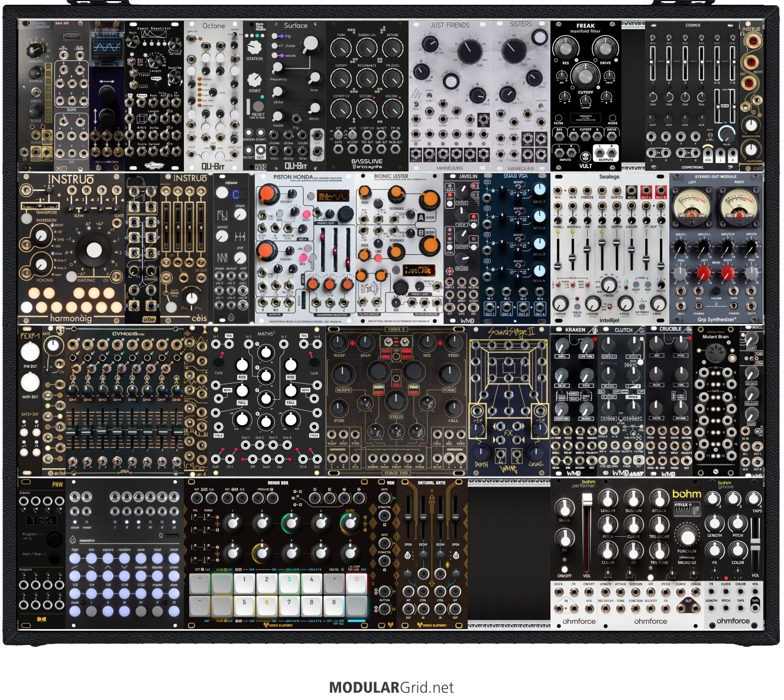Viewport: 784px width, 700px height.
Task: Select the maestro '1/16' division button
Action: click(x=124, y=594)
